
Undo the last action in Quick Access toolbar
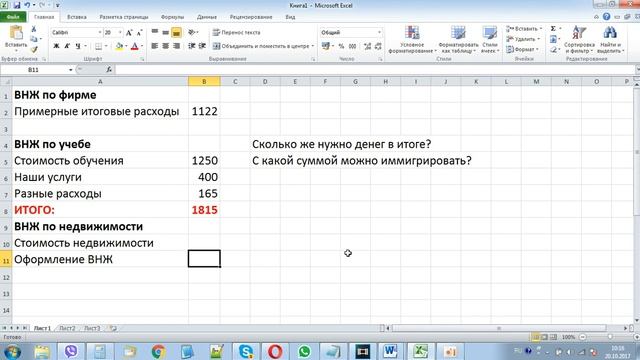27,5
